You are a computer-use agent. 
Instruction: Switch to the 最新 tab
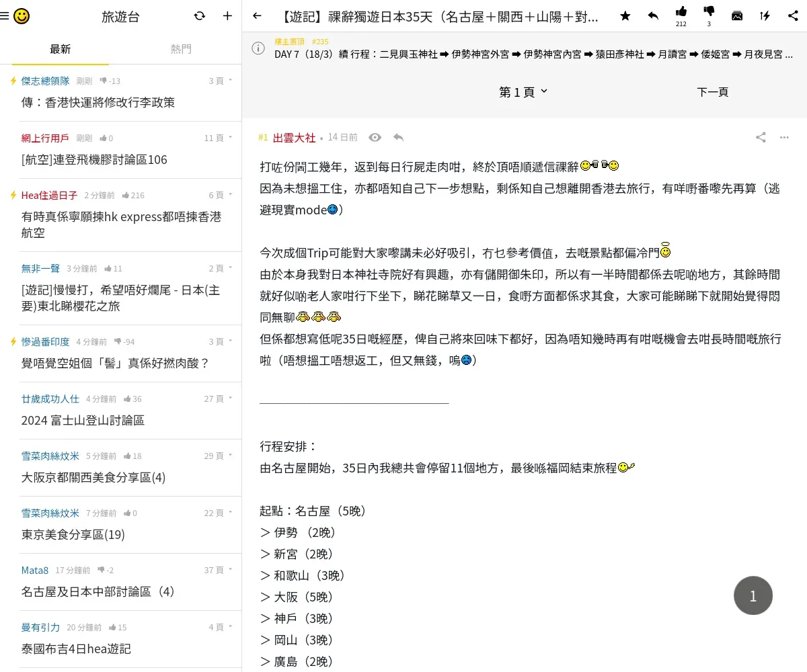click(61, 49)
